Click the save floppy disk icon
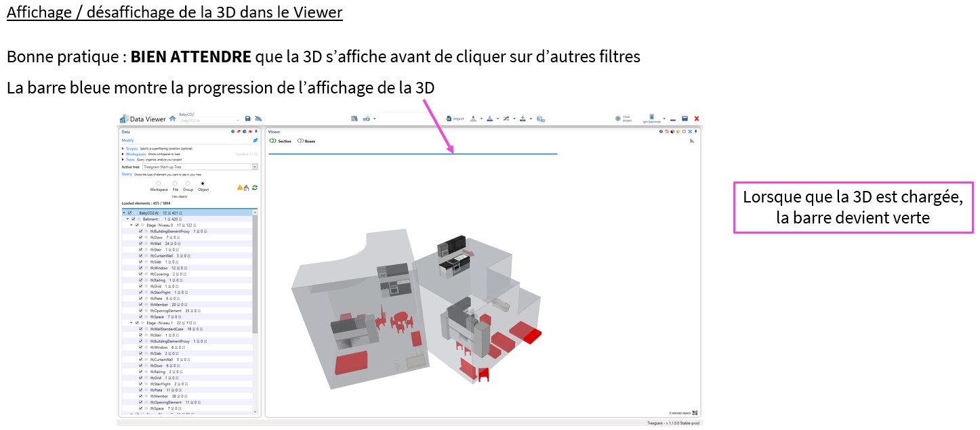 click(248, 119)
